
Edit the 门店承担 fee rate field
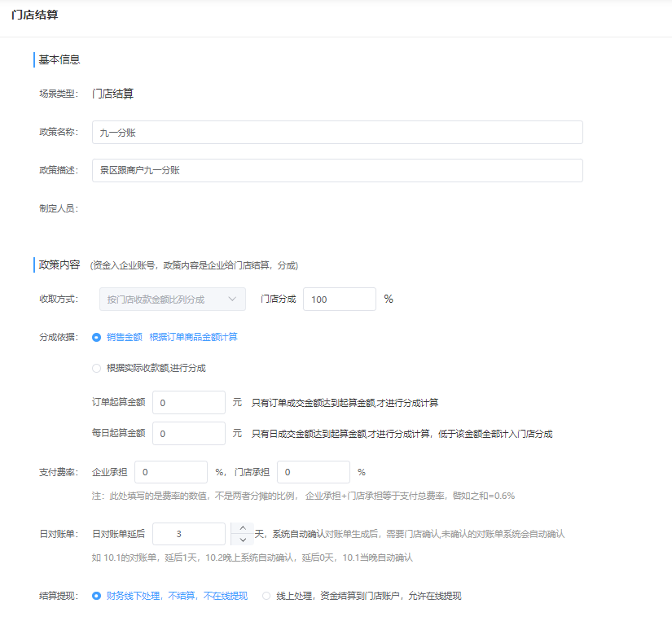pos(313,472)
